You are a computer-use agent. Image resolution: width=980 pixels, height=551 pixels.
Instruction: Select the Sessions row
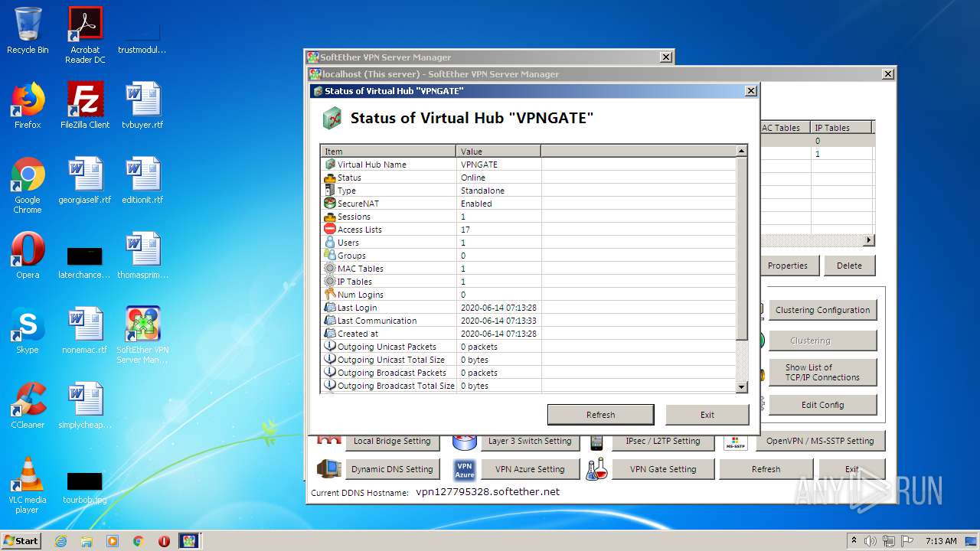528,216
